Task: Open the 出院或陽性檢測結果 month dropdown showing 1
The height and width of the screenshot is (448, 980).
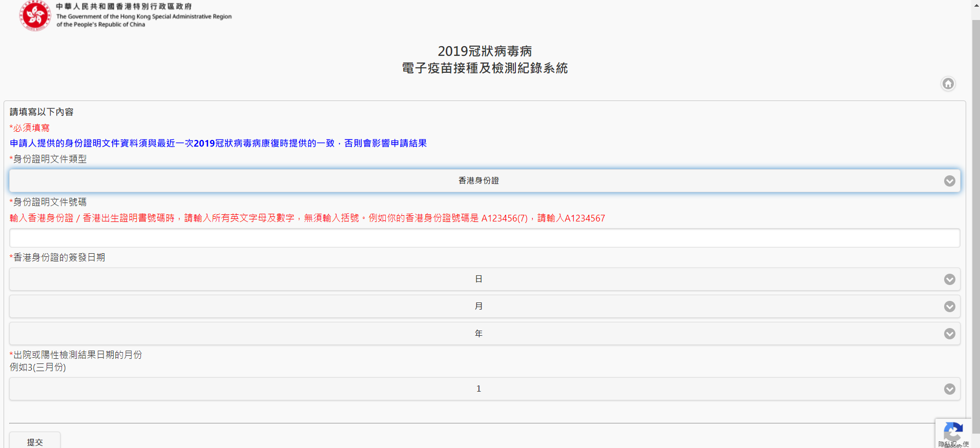Action: click(478, 389)
